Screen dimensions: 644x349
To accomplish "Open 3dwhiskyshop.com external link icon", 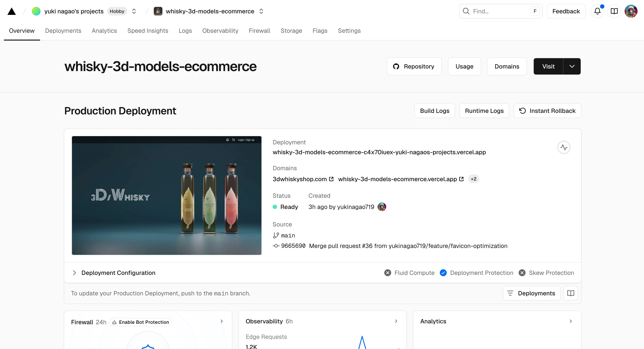I will [x=331, y=179].
